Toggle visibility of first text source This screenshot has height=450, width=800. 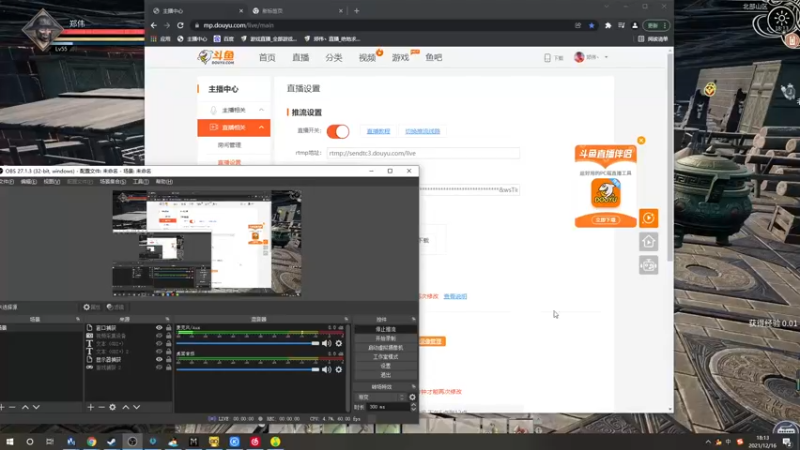tap(159, 343)
